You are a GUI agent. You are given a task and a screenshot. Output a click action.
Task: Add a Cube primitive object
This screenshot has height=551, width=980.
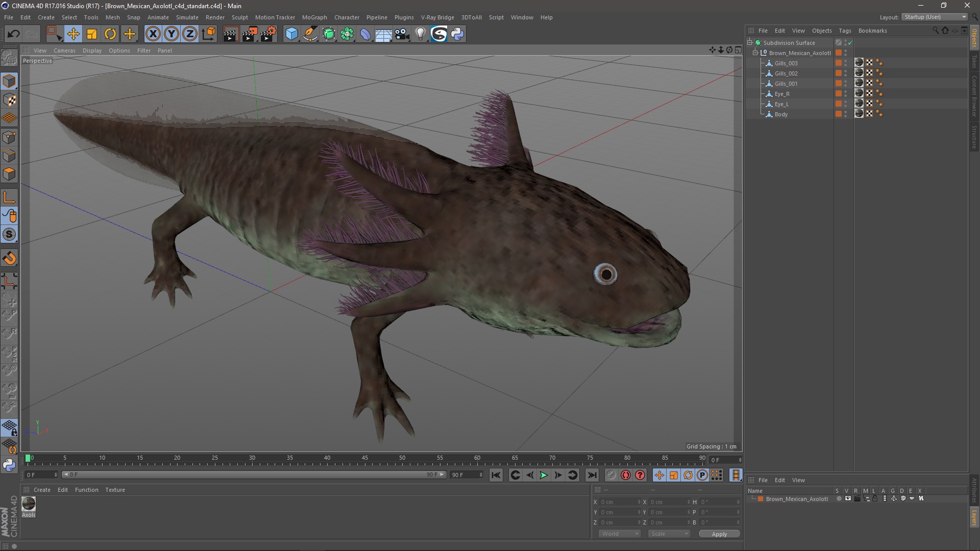tap(291, 34)
